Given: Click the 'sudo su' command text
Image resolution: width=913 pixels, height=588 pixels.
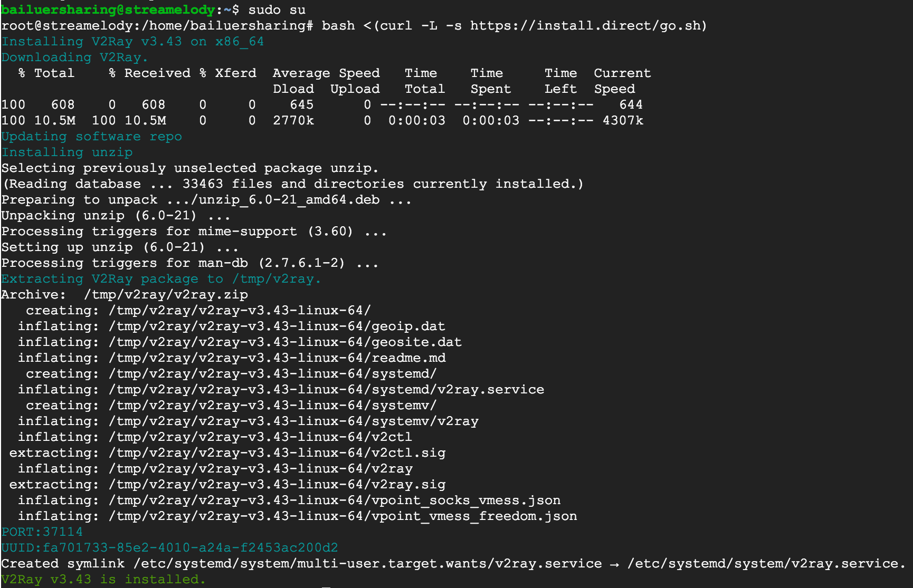Looking at the screenshot, I should coord(277,10).
